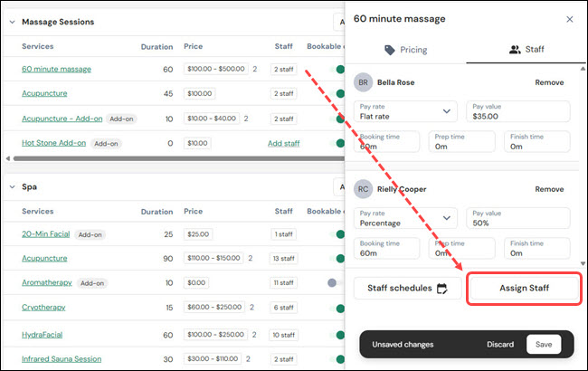Remove Bella Rose from the service
Viewport: 588px width, 371px height.
tap(549, 82)
